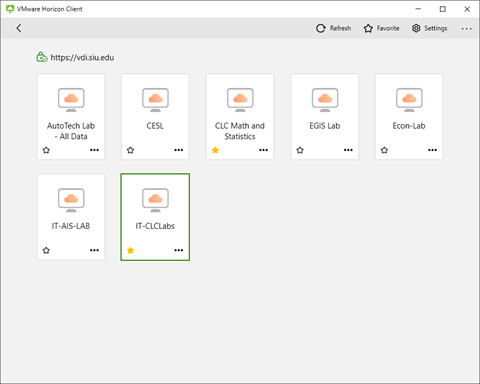Close the VMware Horizon Client window

tap(467, 9)
